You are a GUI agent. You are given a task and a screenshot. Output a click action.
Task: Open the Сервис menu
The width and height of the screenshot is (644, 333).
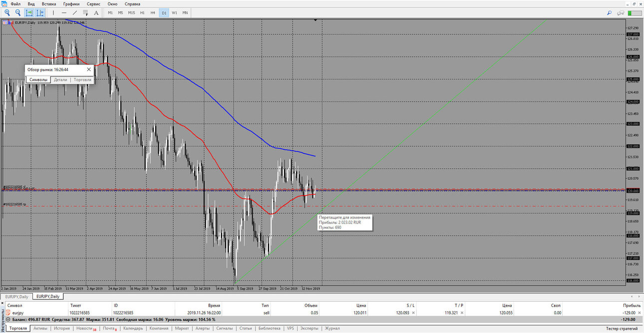pyautogui.click(x=93, y=3)
